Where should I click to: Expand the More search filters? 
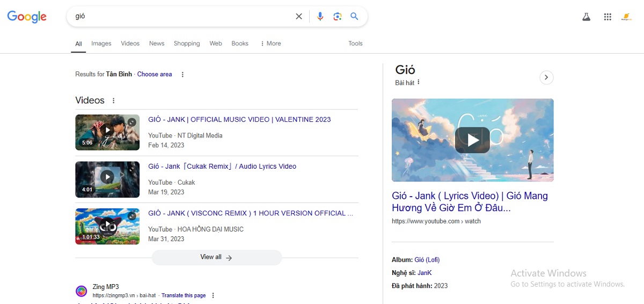tap(270, 44)
